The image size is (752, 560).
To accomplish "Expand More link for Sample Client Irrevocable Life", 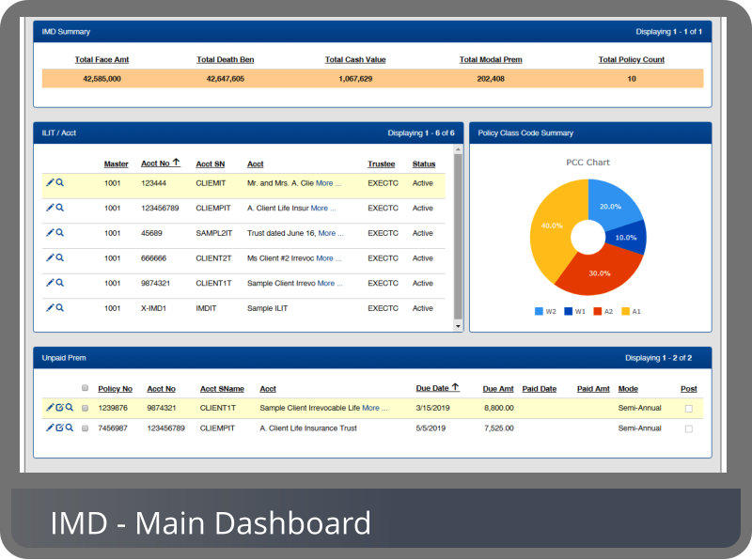I will point(374,408).
